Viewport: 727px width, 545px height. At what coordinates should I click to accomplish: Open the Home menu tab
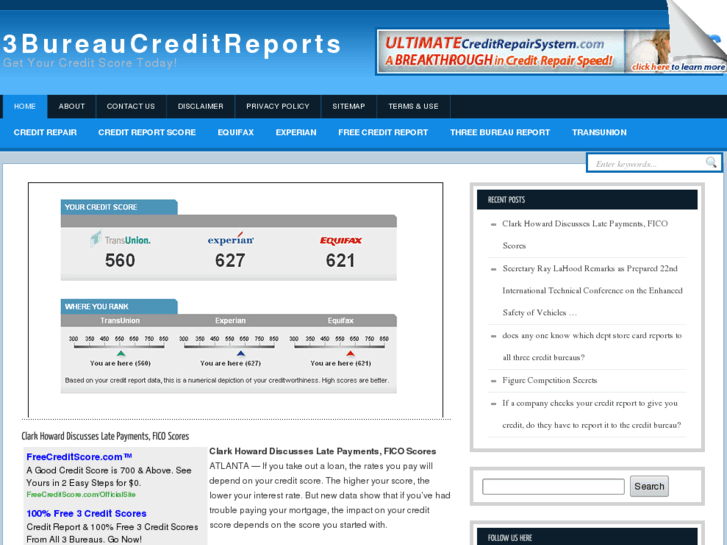[x=25, y=106]
